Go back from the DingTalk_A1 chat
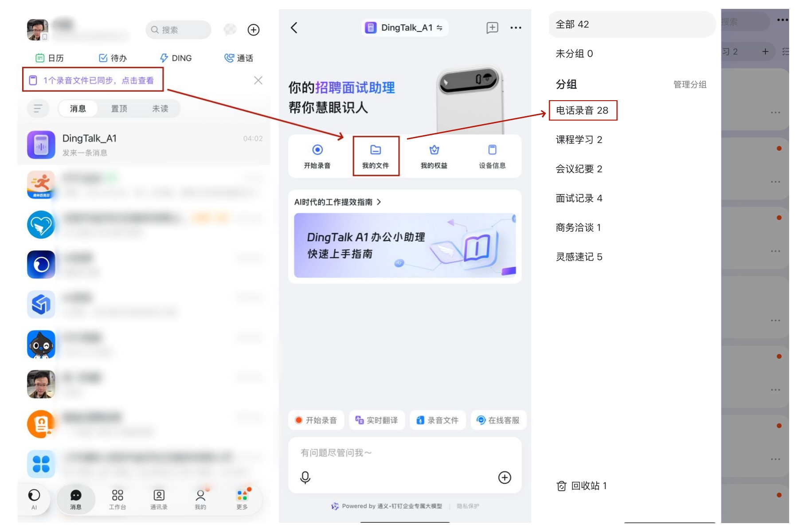This screenshot has height=532, width=798. point(294,28)
